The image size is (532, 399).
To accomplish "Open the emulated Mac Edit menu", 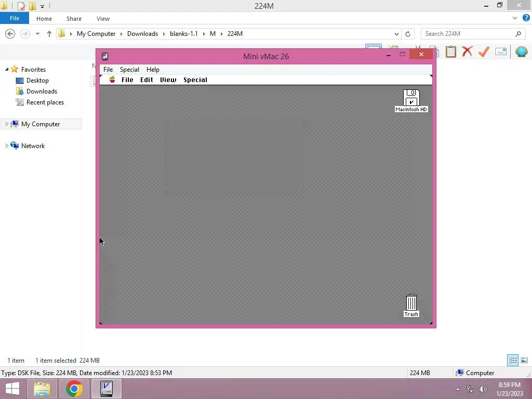I will [x=147, y=79].
